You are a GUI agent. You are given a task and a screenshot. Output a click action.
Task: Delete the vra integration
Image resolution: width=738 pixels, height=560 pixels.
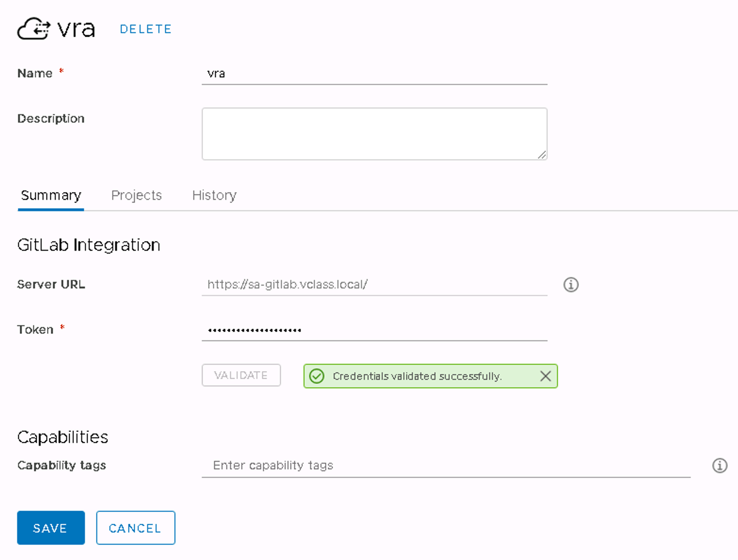146,29
